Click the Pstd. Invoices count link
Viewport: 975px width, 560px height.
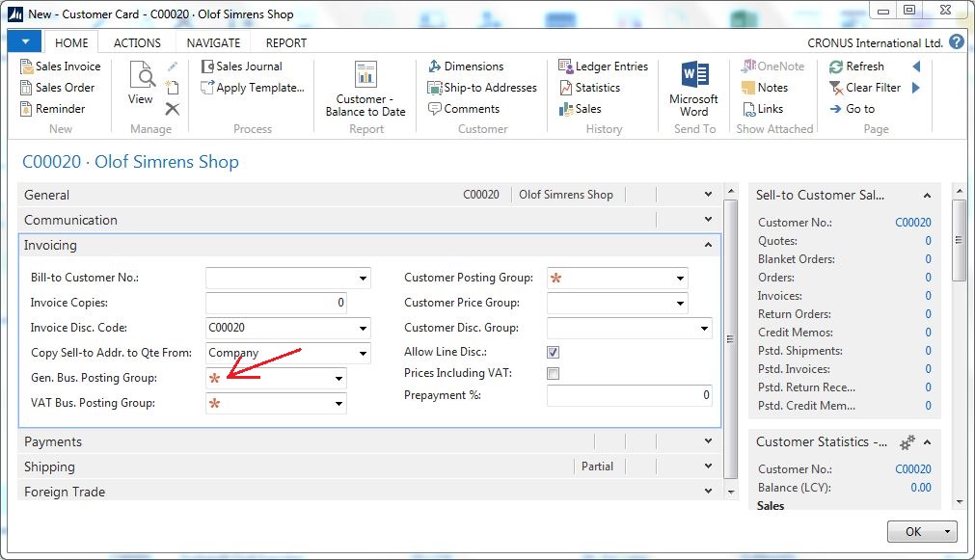(928, 369)
